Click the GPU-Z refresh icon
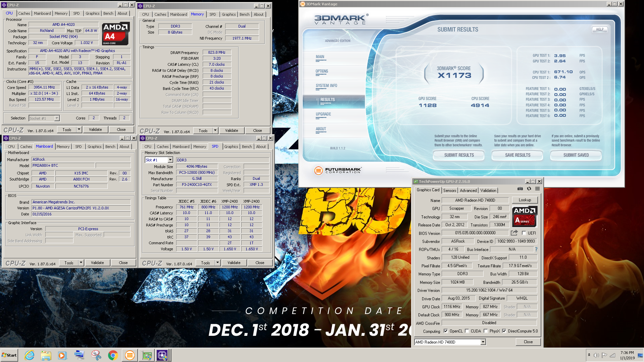The width and height of the screenshot is (644, 362). (x=529, y=189)
